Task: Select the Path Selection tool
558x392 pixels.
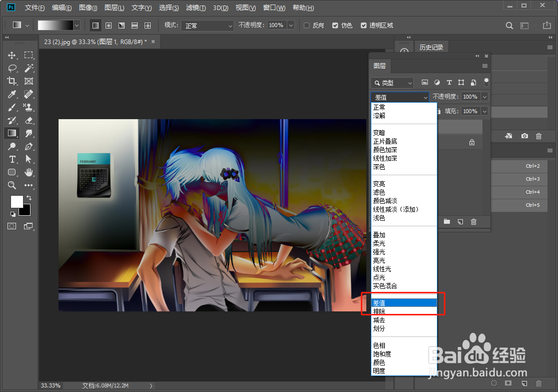Action: [29, 159]
